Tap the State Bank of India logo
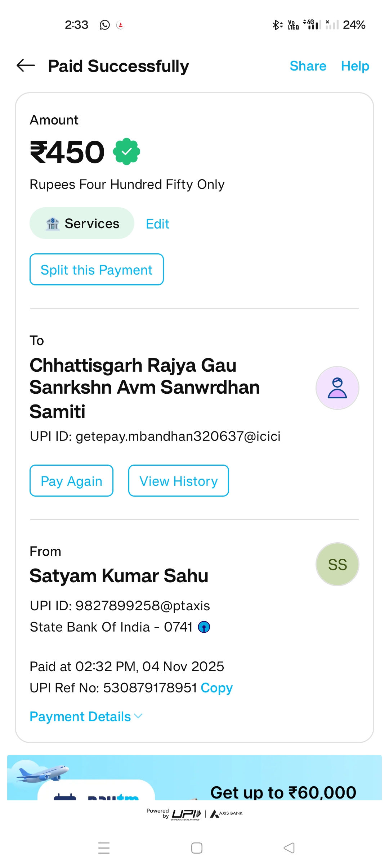Viewport: 389px width, 868px height. coord(204,627)
